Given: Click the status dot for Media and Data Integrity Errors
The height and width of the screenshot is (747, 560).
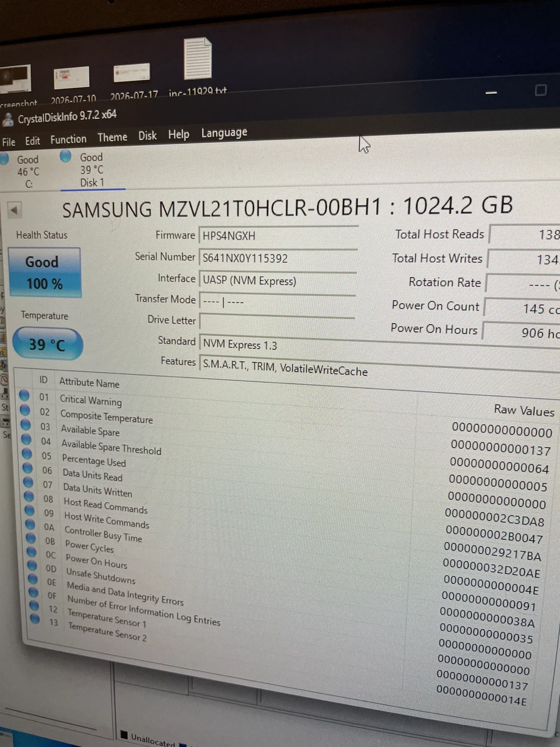Looking at the screenshot, I should tap(33, 578).
